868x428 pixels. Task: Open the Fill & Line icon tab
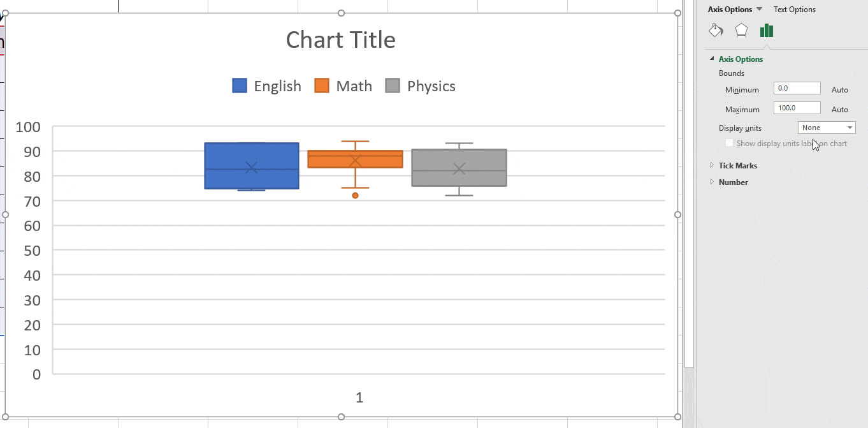click(x=716, y=31)
